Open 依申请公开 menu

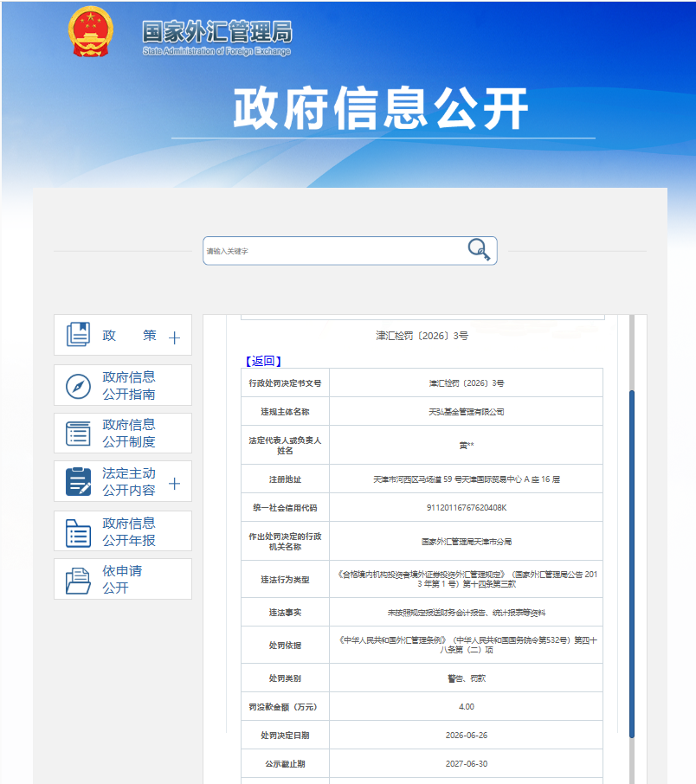pyautogui.click(x=122, y=579)
